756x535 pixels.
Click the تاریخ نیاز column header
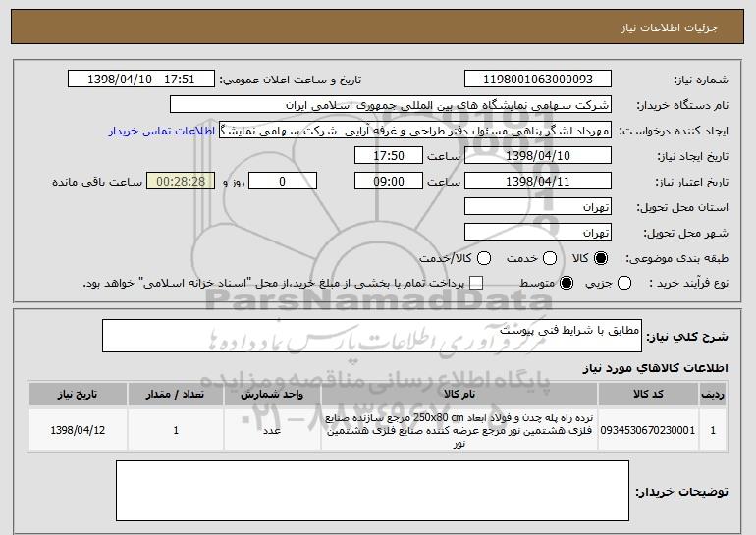[x=78, y=395]
